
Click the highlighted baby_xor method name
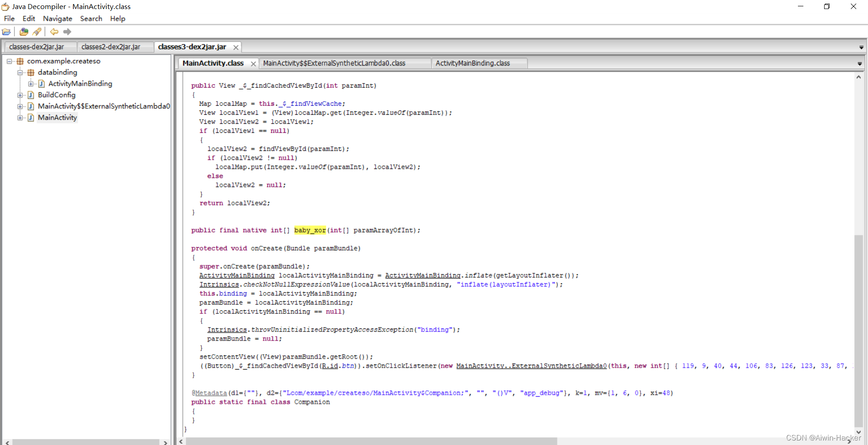click(x=310, y=230)
